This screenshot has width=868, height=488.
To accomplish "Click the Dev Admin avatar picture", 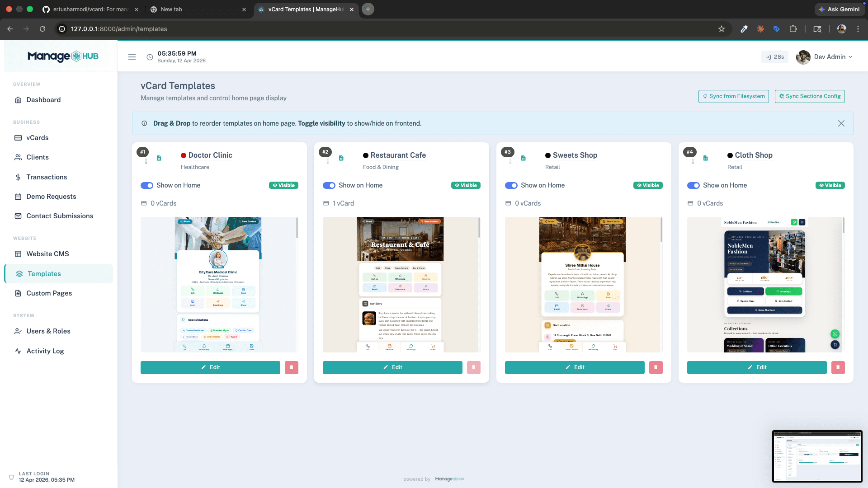I will pos(803,57).
